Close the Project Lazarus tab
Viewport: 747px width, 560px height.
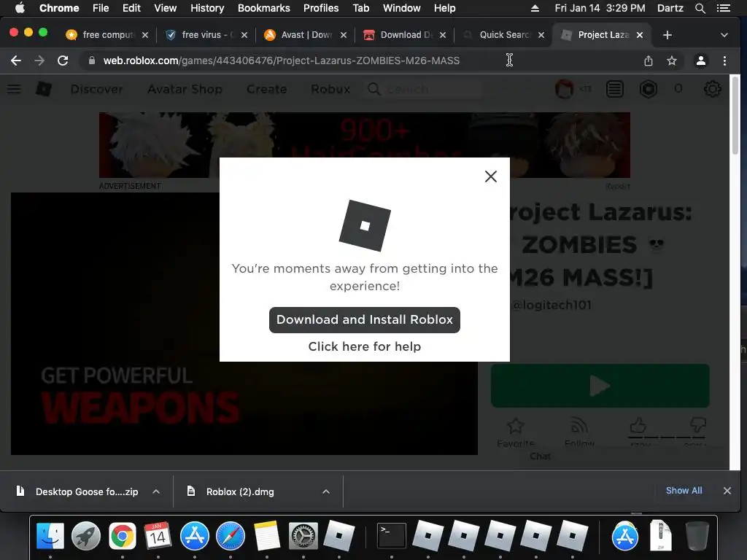(640, 35)
